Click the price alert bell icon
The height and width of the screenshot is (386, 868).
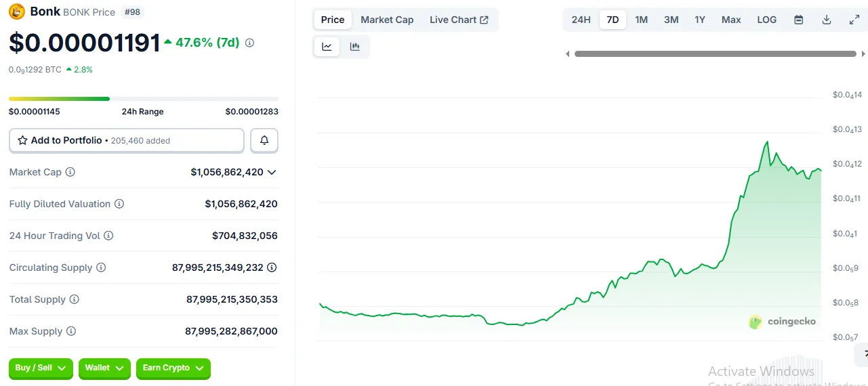point(264,140)
